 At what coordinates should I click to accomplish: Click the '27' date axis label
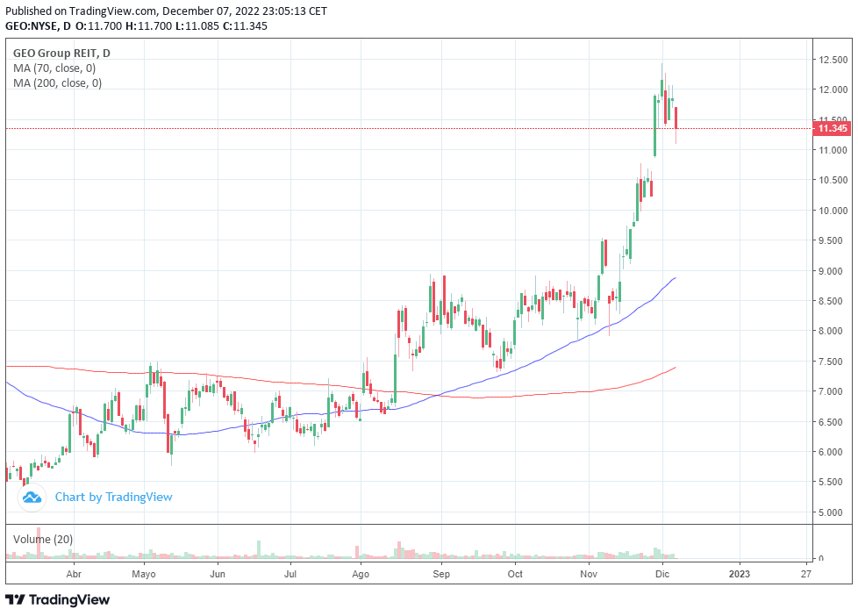(805, 575)
